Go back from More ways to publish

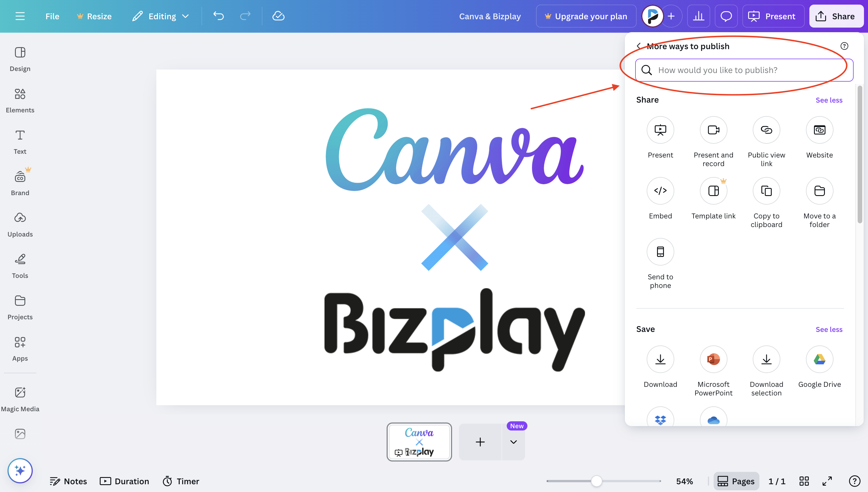[x=638, y=46]
